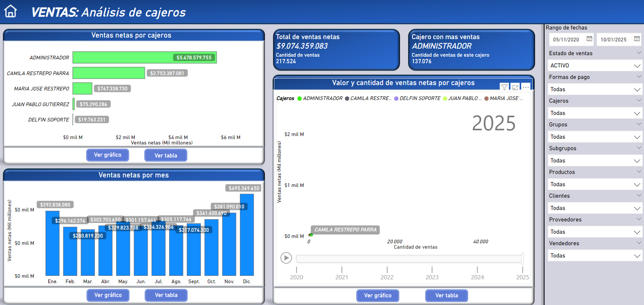Jump to 2021 on the timeline axis
The height and width of the screenshot is (305, 644).
click(x=342, y=277)
